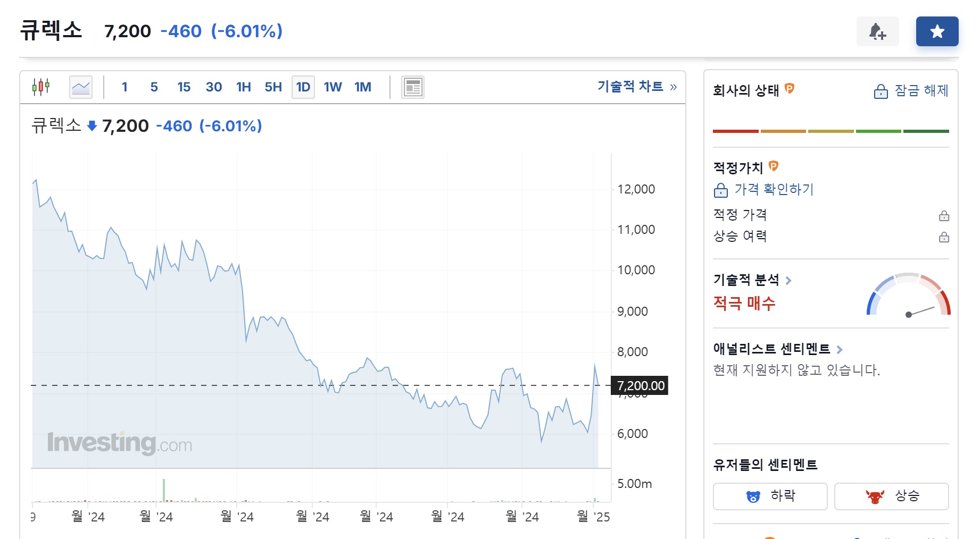
Task: Click the 적극 매수 rating text
Action: (744, 303)
